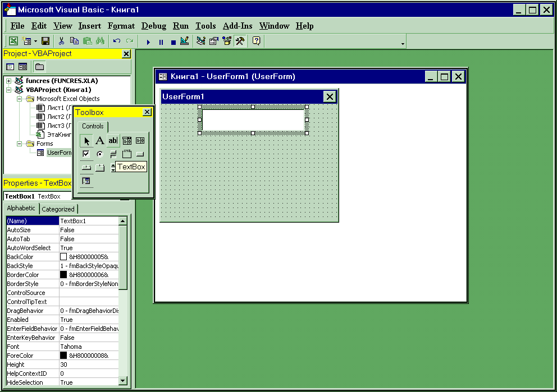This screenshot has height=392, width=557.
Task: Close the Toolbox window
Action: pyautogui.click(x=147, y=112)
